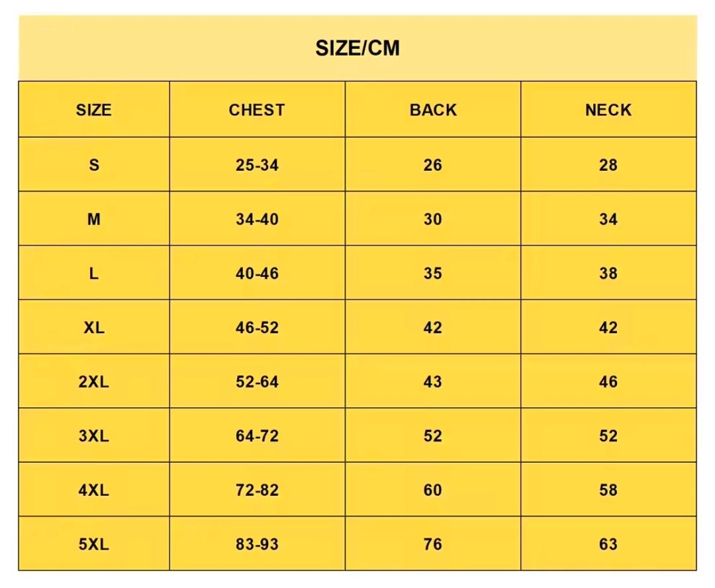Select the 5XL size row label

pos(94,545)
